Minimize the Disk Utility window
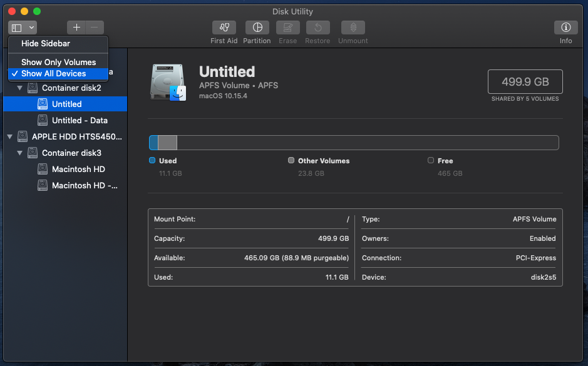The height and width of the screenshot is (366, 588). coord(24,12)
